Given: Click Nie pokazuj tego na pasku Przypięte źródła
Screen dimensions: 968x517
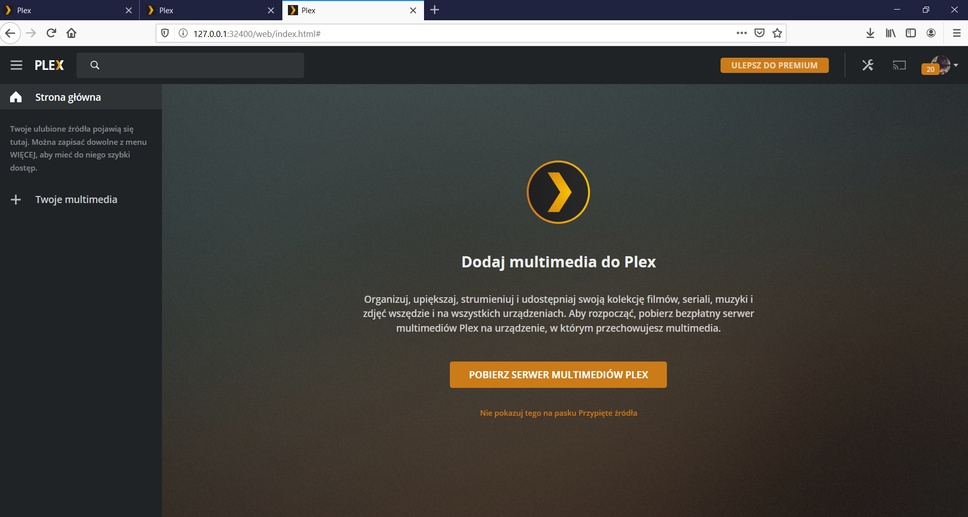Looking at the screenshot, I should tap(558, 413).
